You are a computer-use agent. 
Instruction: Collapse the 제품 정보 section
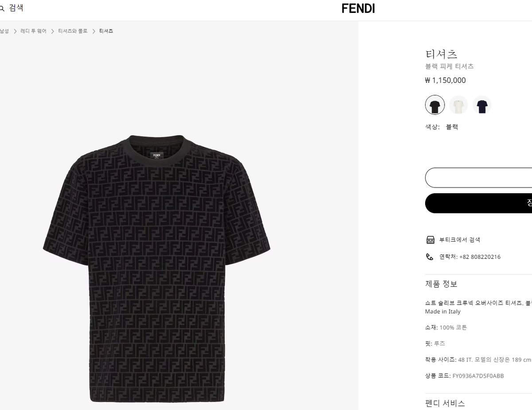[x=441, y=284]
